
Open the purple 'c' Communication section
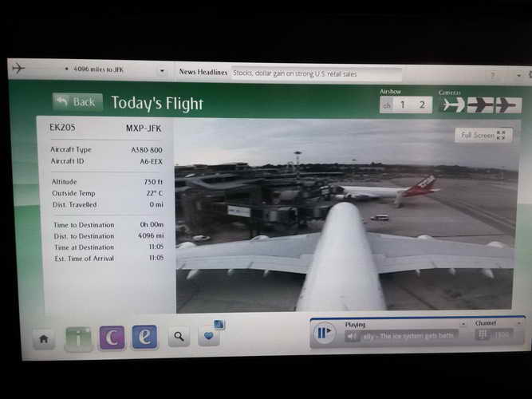112,338
